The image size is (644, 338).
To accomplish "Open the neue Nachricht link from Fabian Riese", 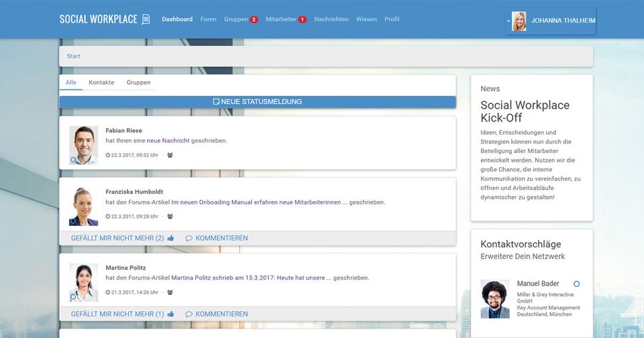I will 168,141.
